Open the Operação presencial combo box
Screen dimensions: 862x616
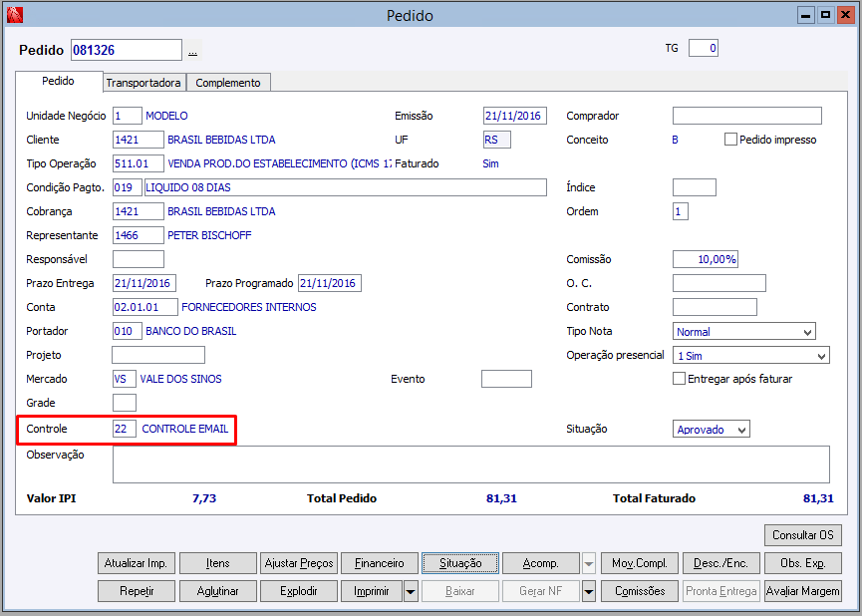[x=751, y=355]
